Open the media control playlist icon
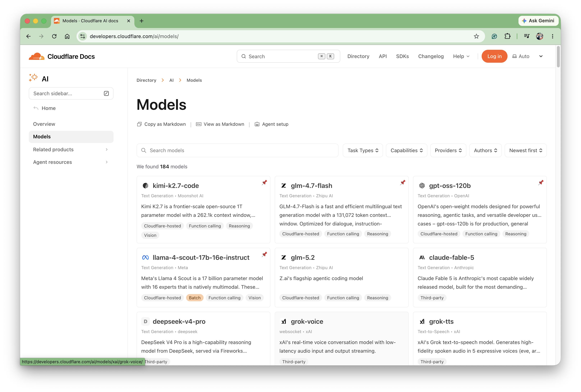581x392 pixels. click(x=527, y=36)
